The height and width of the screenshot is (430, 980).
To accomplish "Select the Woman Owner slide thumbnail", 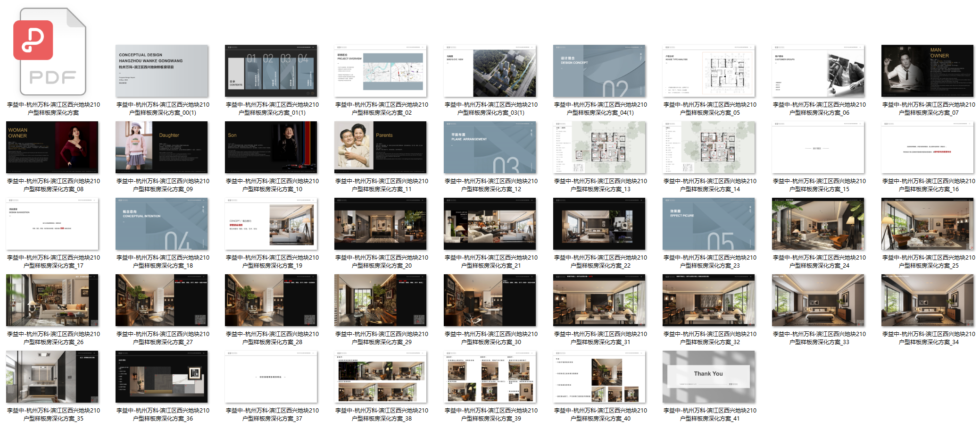I will point(52,147).
